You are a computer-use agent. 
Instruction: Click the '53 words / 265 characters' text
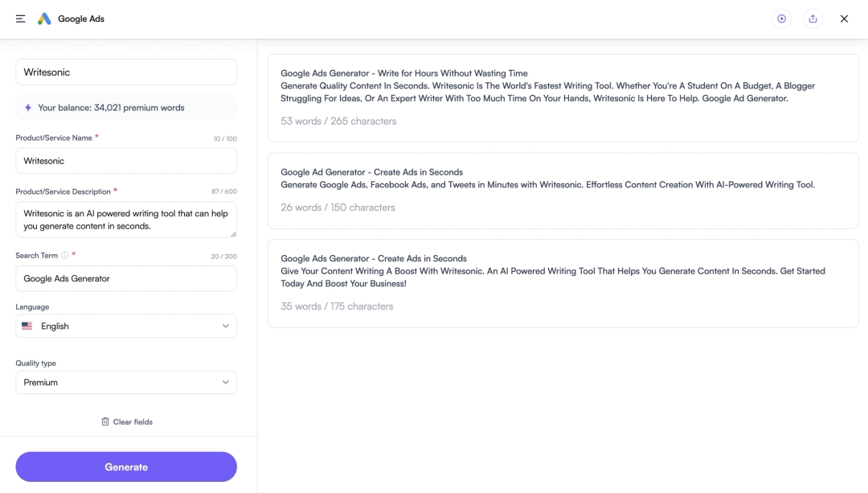pyautogui.click(x=338, y=121)
